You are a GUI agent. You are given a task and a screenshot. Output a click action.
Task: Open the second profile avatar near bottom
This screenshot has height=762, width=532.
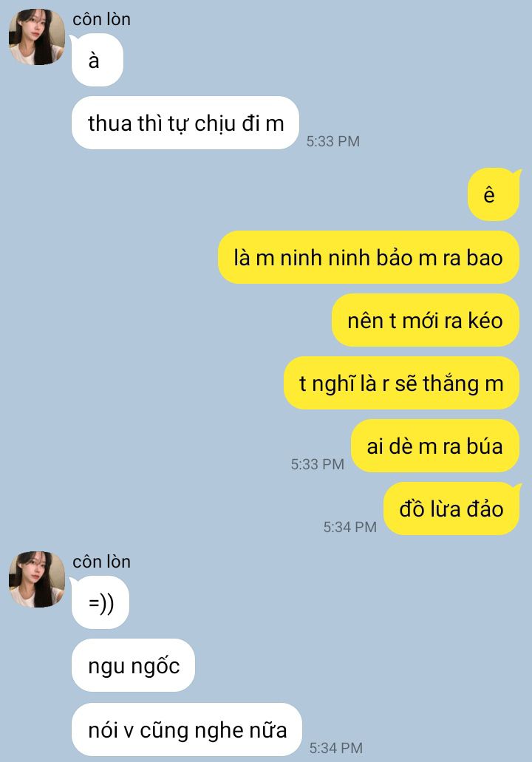(37, 579)
